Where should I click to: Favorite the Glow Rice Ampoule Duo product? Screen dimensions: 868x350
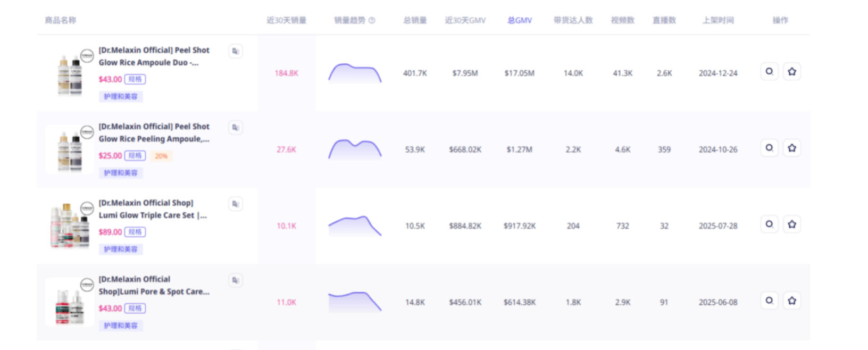(792, 71)
